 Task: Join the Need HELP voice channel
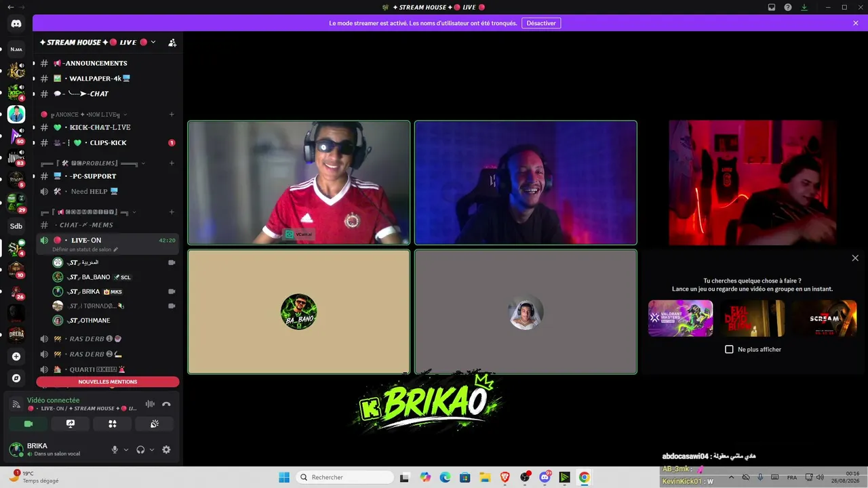click(x=108, y=192)
